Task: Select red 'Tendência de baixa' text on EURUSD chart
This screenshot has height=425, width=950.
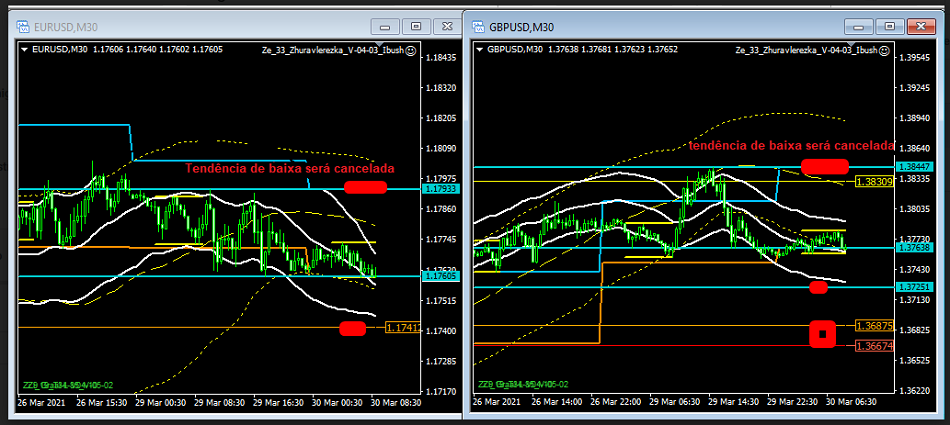Action: tap(290, 168)
